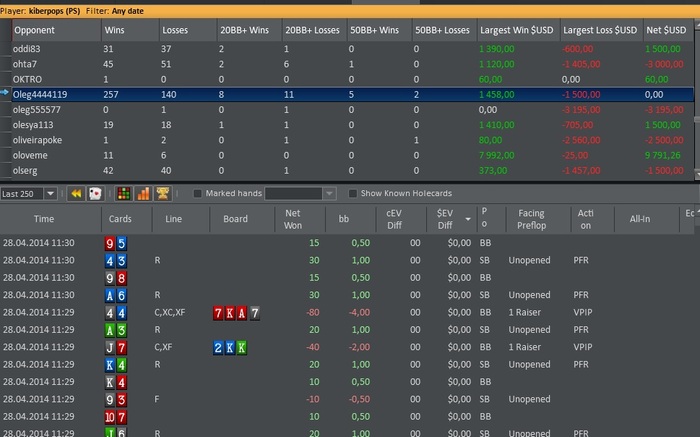
Task: Sort by Net $USD column header
Action: (x=668, y=30)
